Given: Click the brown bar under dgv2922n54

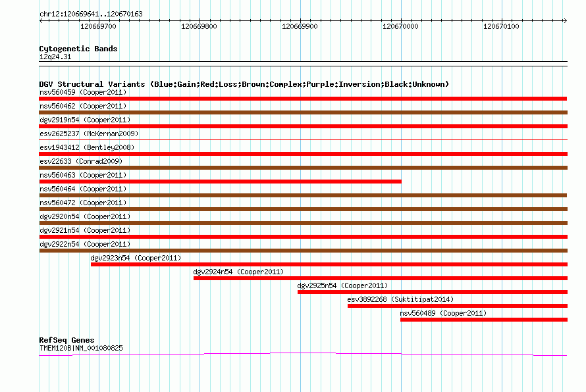Looking at the screenshot, I should [303, 251].
